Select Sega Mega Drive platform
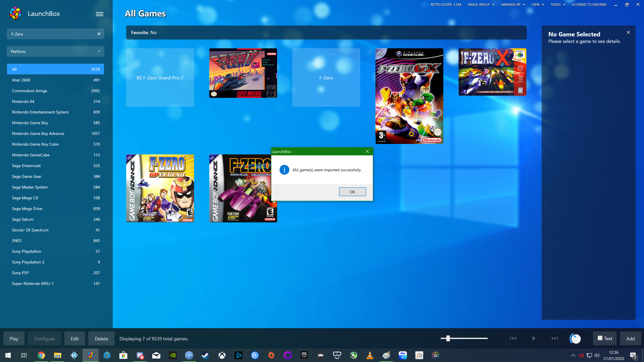The width and height of the screenshot is (644, 362). pos(56,209)
